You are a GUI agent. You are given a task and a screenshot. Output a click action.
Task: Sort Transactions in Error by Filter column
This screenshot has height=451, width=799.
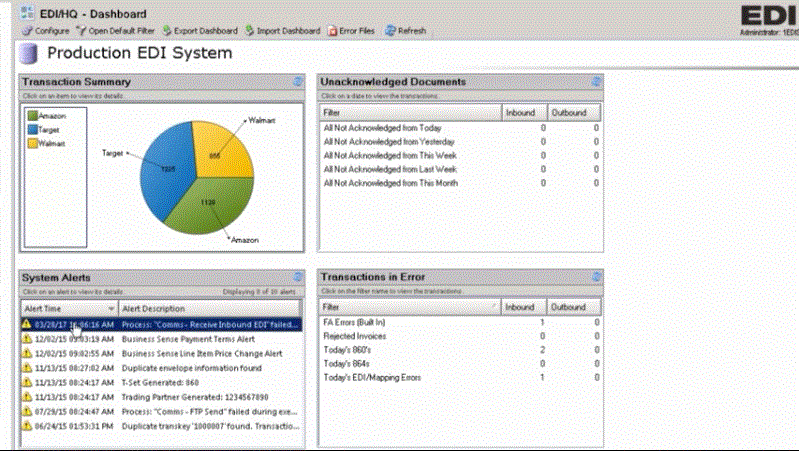coord(410,307)
